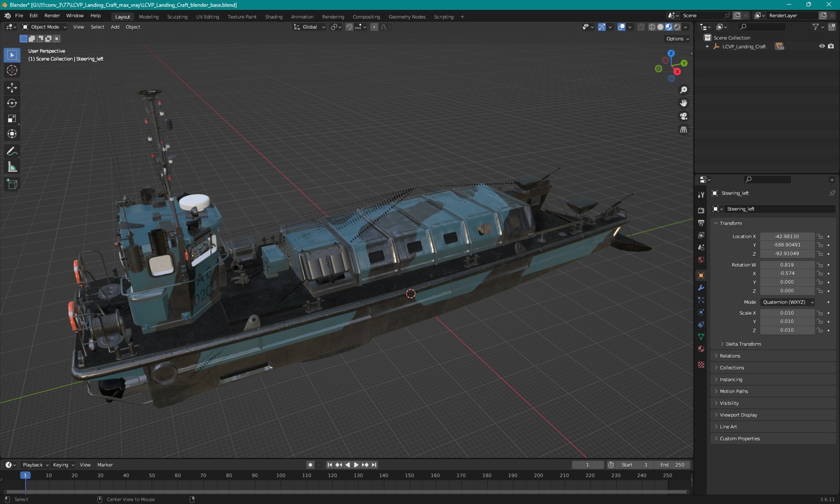Disable LCVP_Landing_Craft in renders camera icon
The width and height of the screenshot is (840, 504).
coord(831,46)
